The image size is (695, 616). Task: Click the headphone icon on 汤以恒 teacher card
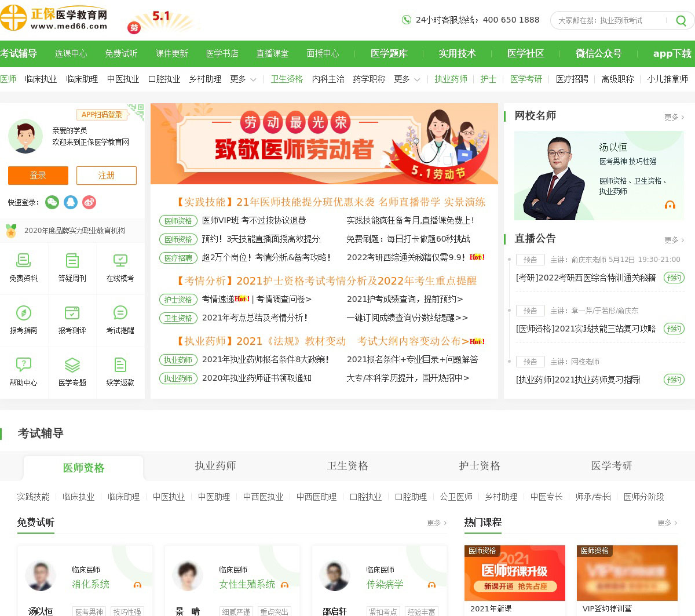(x=670, y=205)
